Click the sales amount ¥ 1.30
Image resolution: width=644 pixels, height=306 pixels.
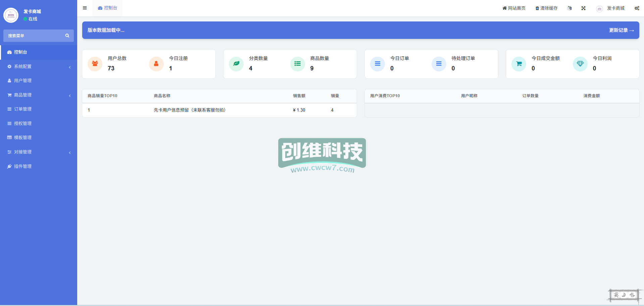[x=299, y=110]
